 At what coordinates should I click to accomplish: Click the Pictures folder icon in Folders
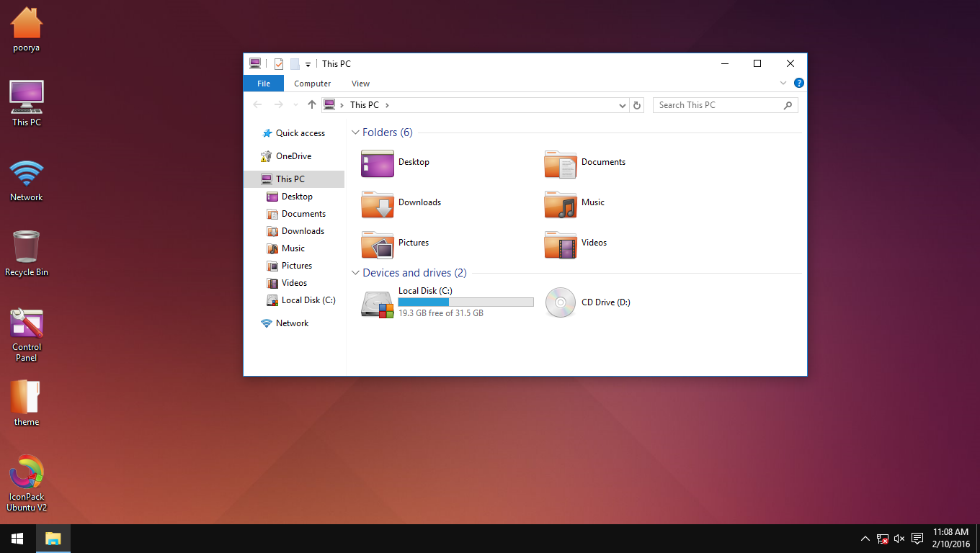coord(378,244)
